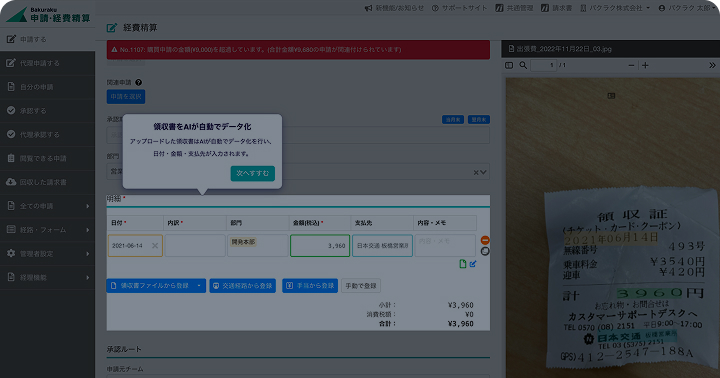
Task: Go to 共通管理 in top bar
Action: [514, 8]
